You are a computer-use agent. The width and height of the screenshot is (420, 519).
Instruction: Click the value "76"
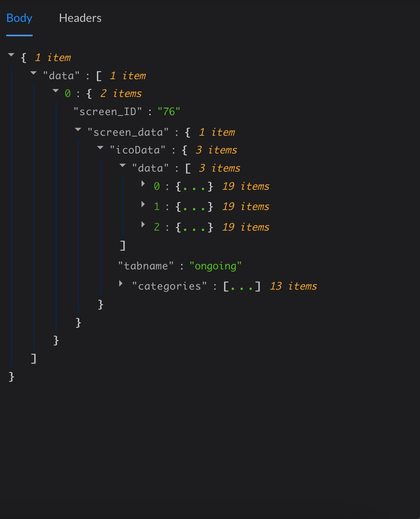tap(169, 111)
